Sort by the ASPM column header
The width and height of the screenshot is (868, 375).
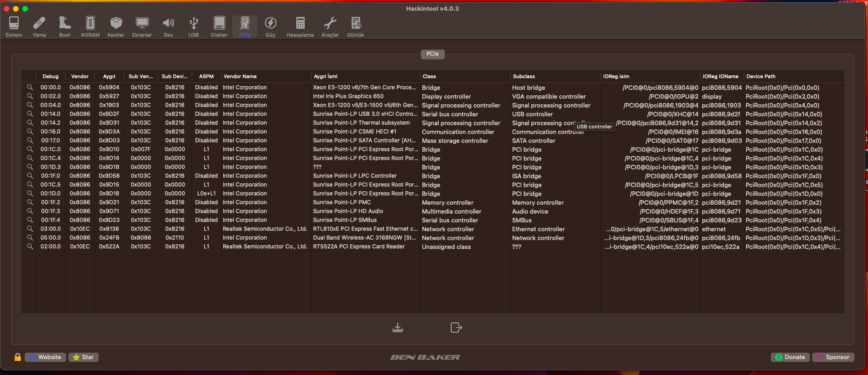click(206, 76)
